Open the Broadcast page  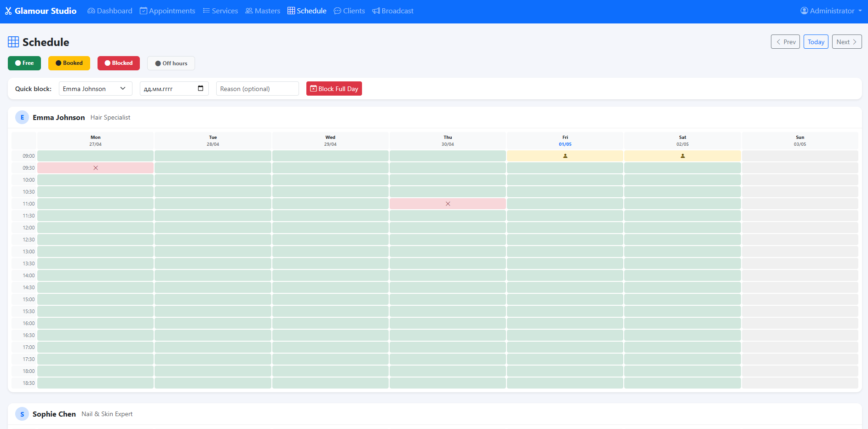(393, 11)
